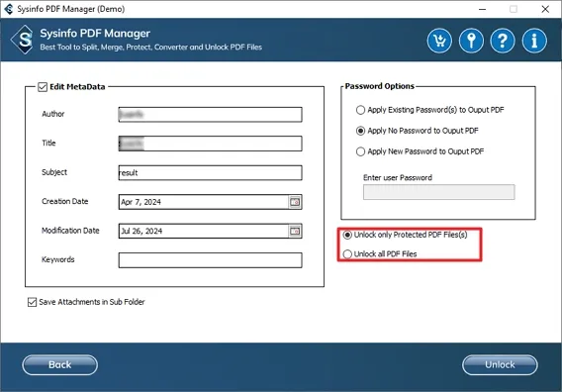Click the title bar application icon

[x=9, y=9]
